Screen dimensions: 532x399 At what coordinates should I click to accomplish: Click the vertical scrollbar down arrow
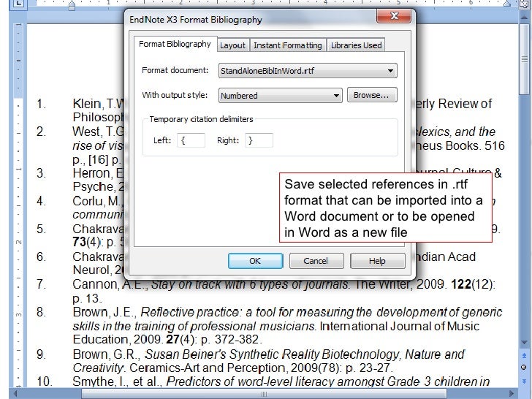coord(524,343)
